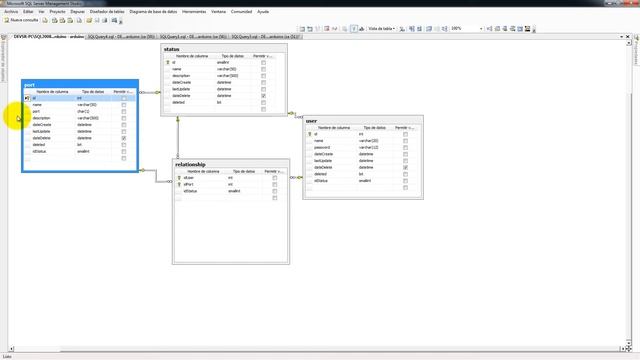Open the Herramientas menu
The image size is (640, 360).
[x=194, y=12]
